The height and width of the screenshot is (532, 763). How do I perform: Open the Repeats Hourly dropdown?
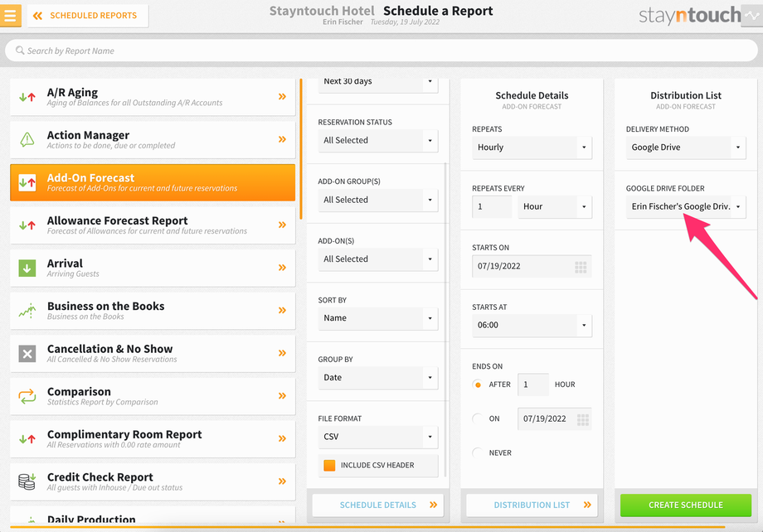532,148
